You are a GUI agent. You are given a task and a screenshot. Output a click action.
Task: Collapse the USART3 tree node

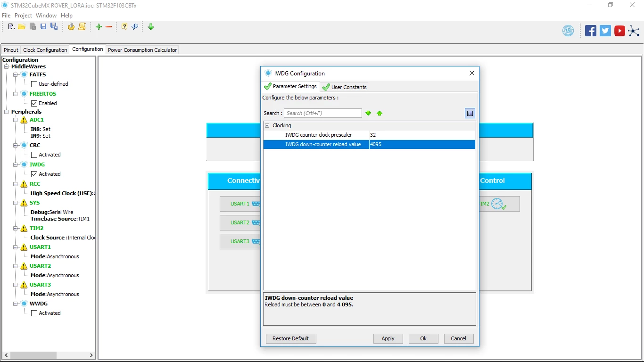click(16, 285)
